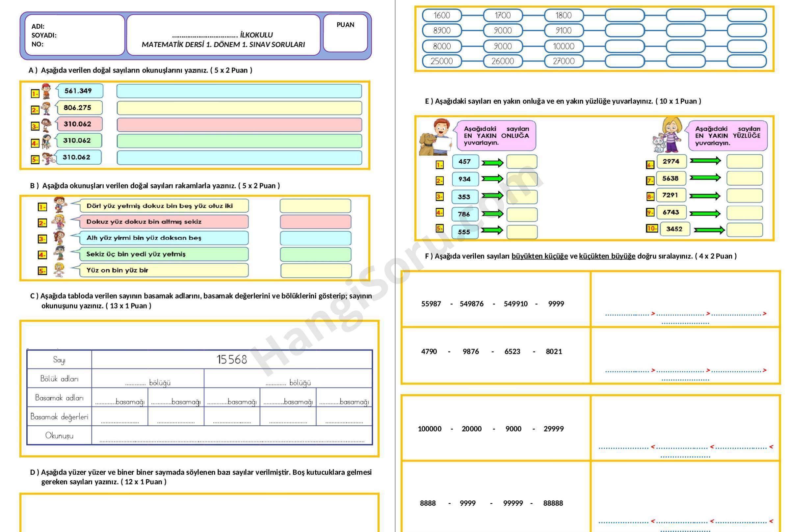Click the number box 7291
This screenshot has height=532, width=790.
click(x=671, y=195)
